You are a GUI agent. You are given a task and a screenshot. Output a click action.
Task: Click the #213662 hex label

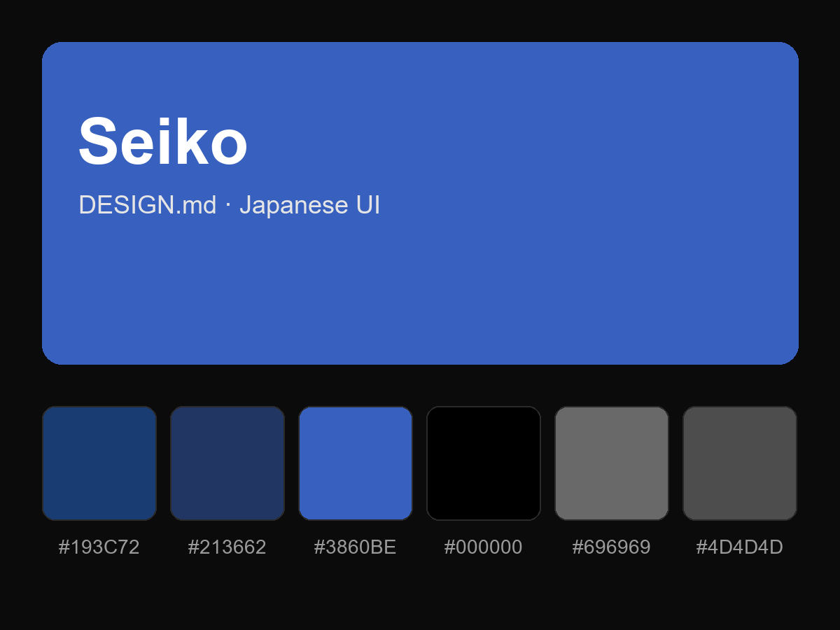[227, 547]
